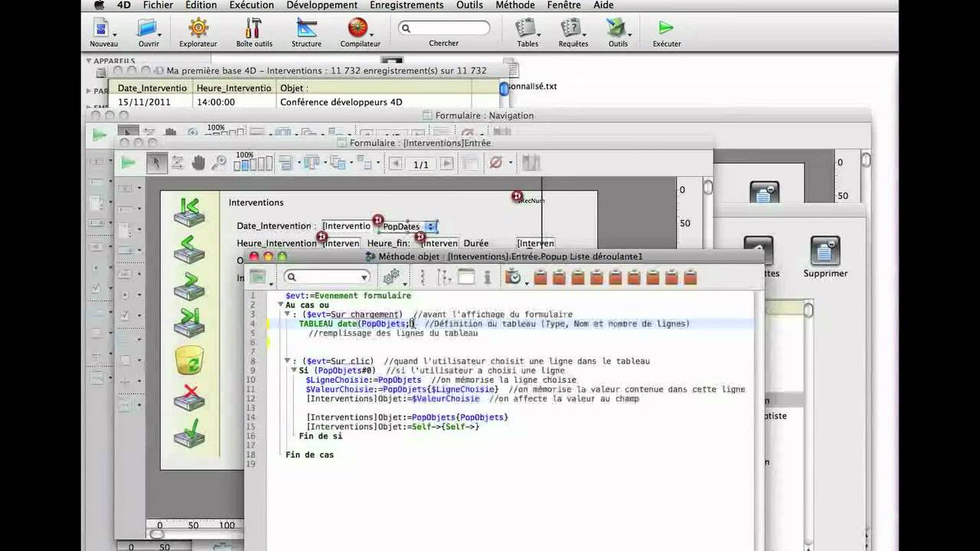Open the Fenêtre menu
This screenshot has height=551, width=980.
pos(564,5)
